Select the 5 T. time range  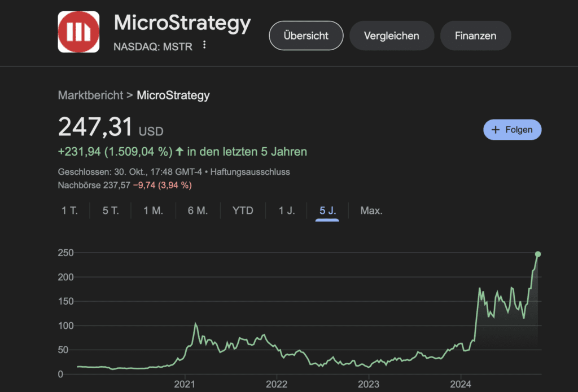[111, 210]
